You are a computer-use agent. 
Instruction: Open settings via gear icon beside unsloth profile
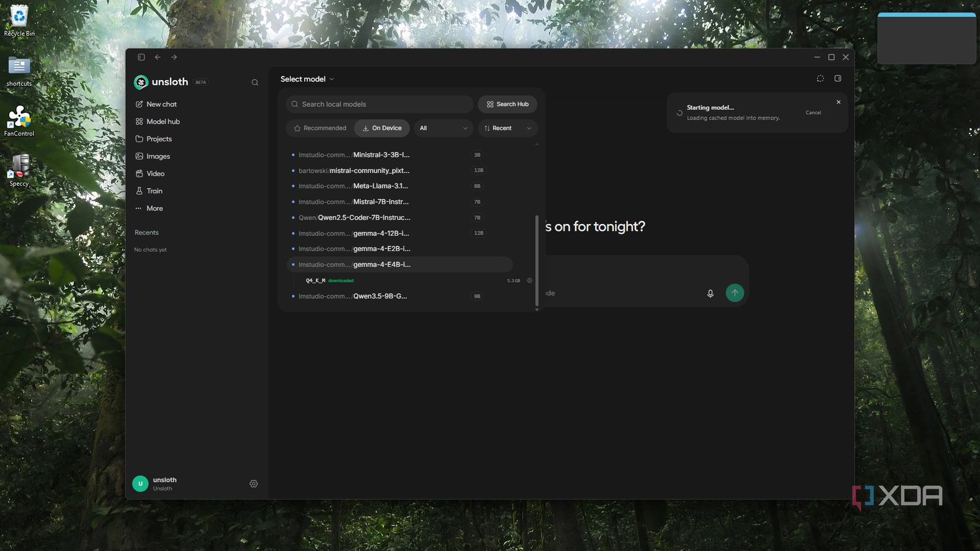254,484
